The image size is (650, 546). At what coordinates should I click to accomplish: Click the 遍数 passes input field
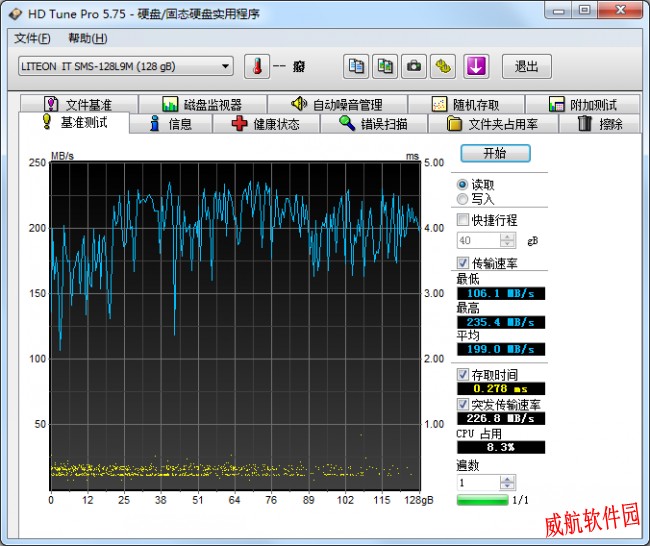coord(479,483)
